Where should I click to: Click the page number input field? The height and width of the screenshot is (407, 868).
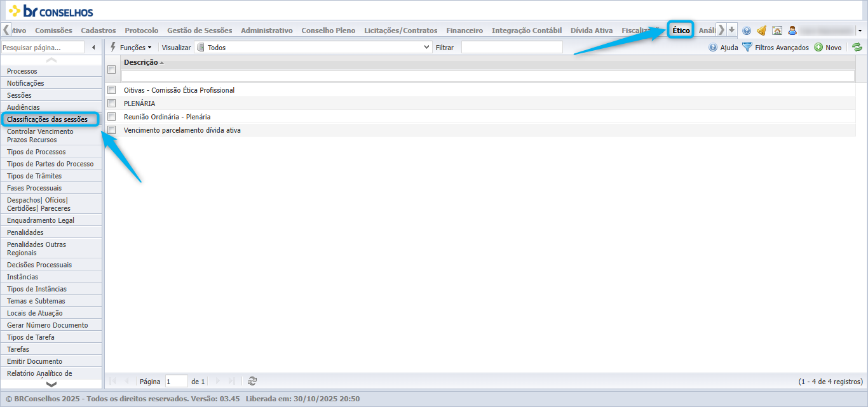tap(177, 382)
